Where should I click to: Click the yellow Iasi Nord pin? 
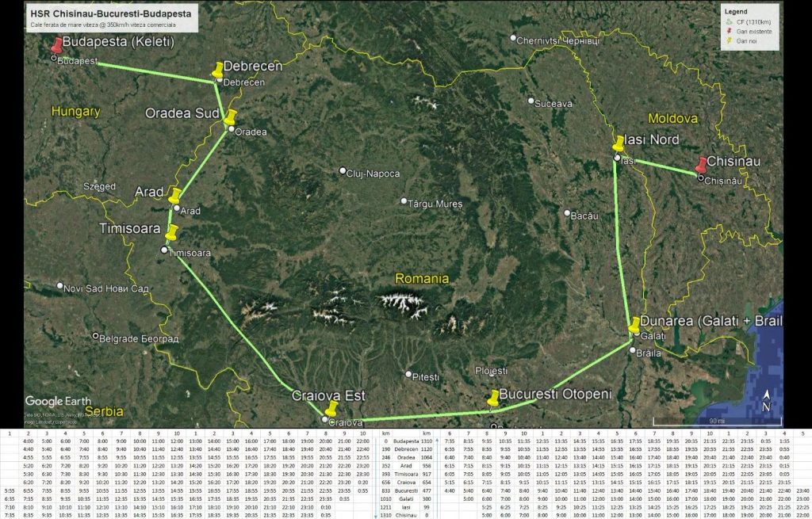tap(619, 144)
